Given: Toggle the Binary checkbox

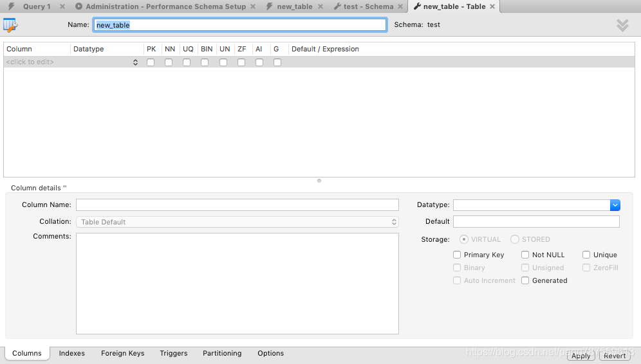Looking at the screenshot, I should coord(457,268).
